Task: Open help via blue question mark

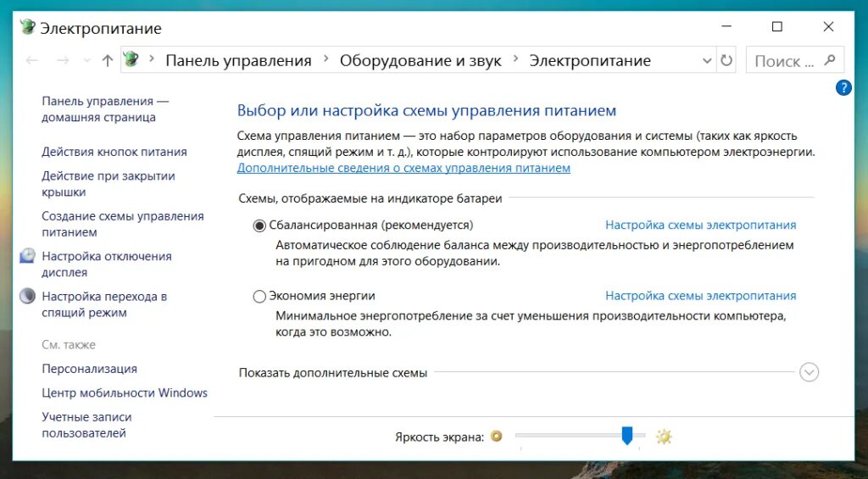Action: point(843,87)
